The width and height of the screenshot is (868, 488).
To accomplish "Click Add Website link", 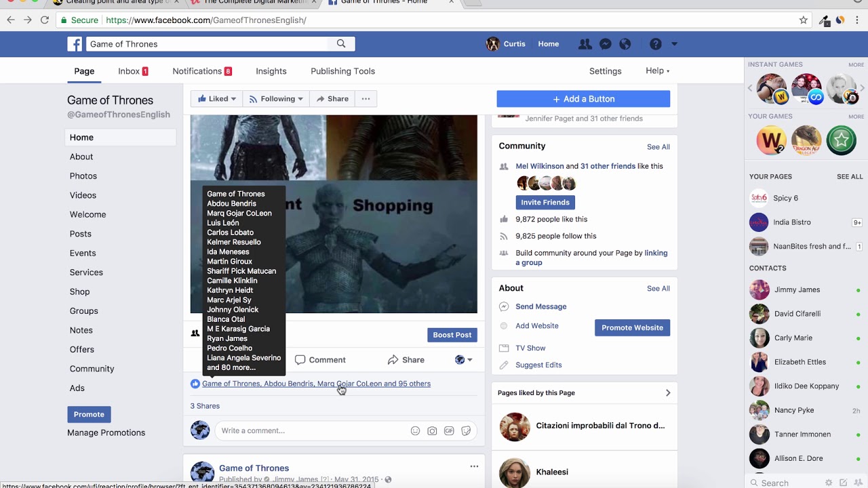I will 537,326.
